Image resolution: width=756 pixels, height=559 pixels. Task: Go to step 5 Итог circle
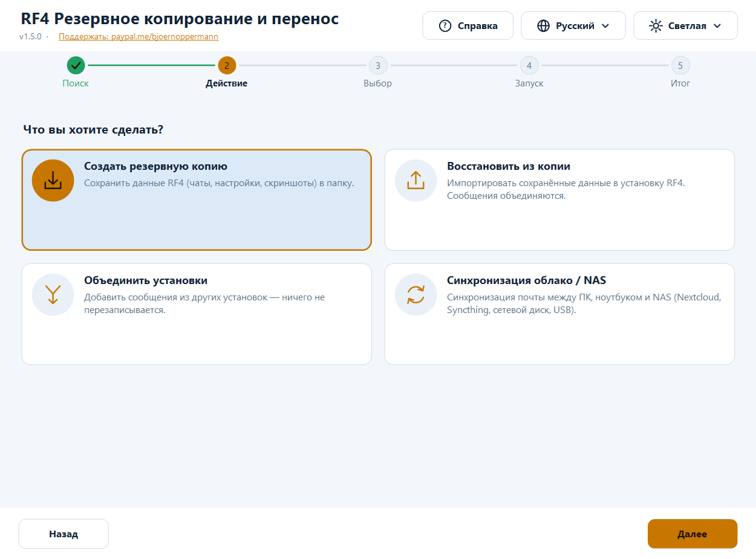[680, 65]
